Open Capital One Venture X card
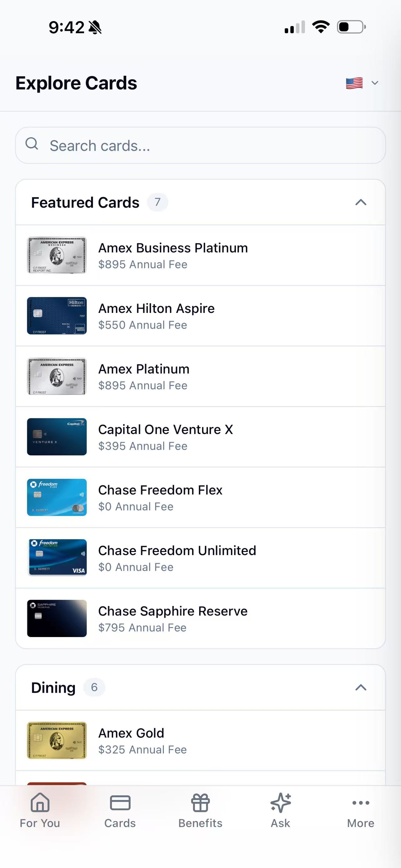 200,437
